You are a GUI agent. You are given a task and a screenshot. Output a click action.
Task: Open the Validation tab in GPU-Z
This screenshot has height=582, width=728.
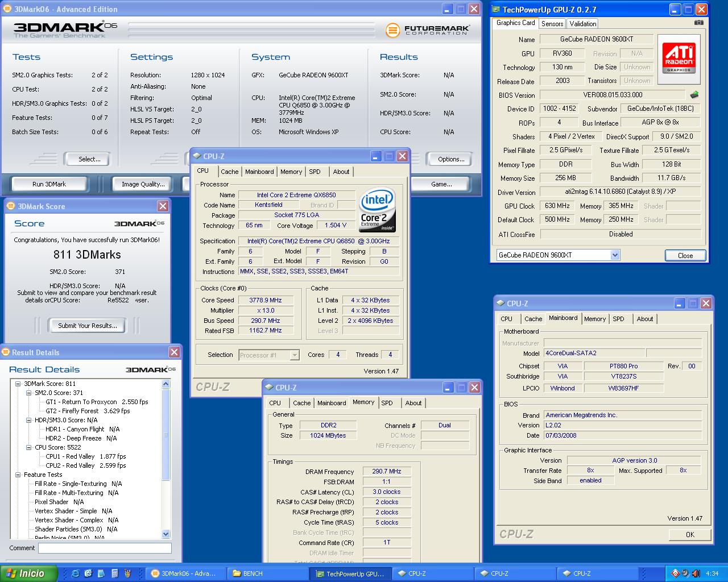coord(583,23)
